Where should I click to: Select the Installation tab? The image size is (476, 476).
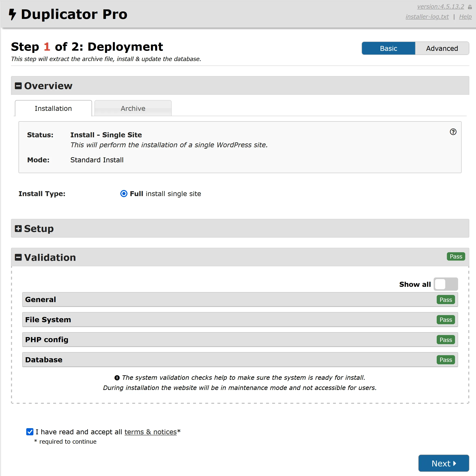click(53, 108)
